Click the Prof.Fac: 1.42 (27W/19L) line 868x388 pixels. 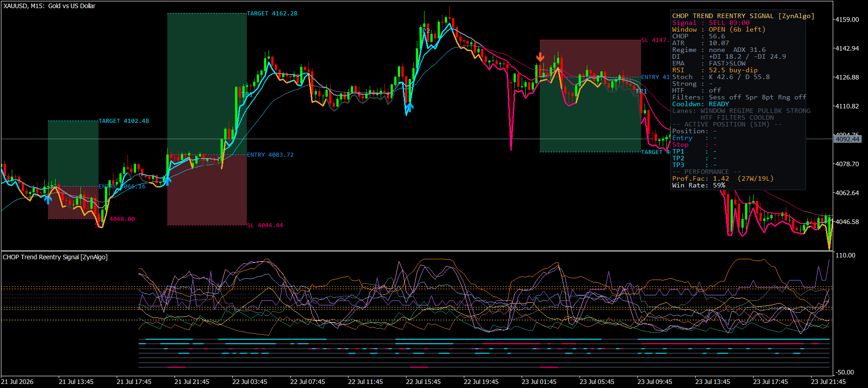(x=723, y=178)
